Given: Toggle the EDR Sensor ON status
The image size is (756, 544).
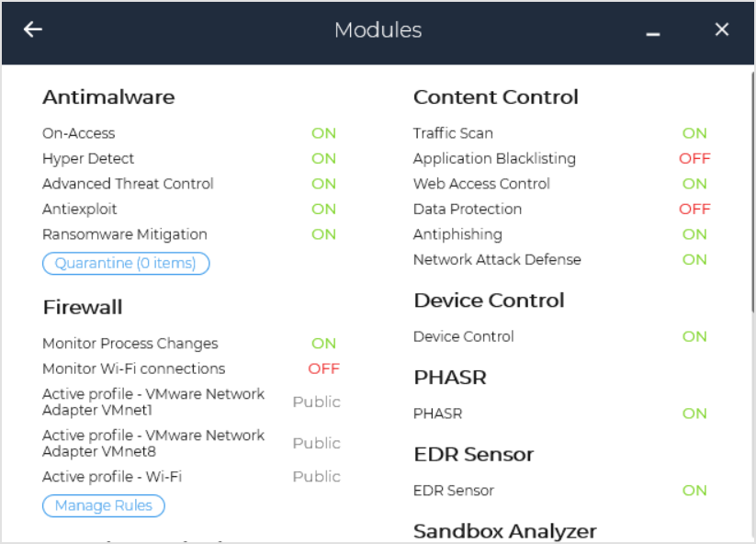Looking at the screenshot, I should click(x=694, y=491).
